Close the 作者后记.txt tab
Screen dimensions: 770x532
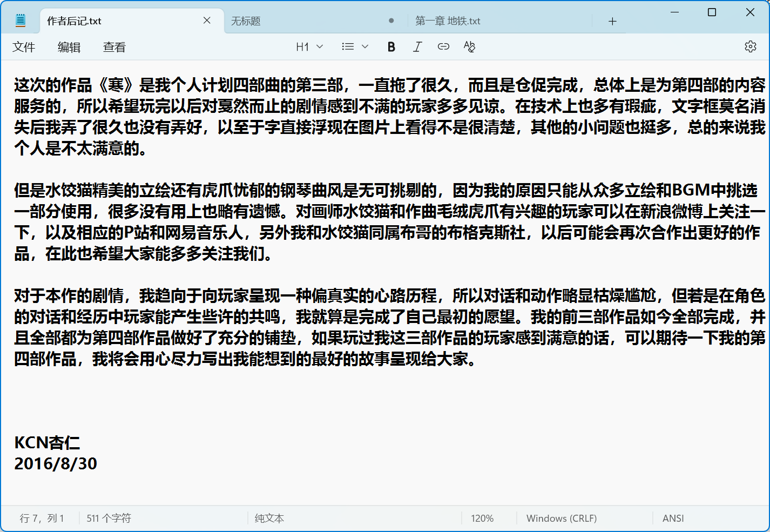point(207,20)
